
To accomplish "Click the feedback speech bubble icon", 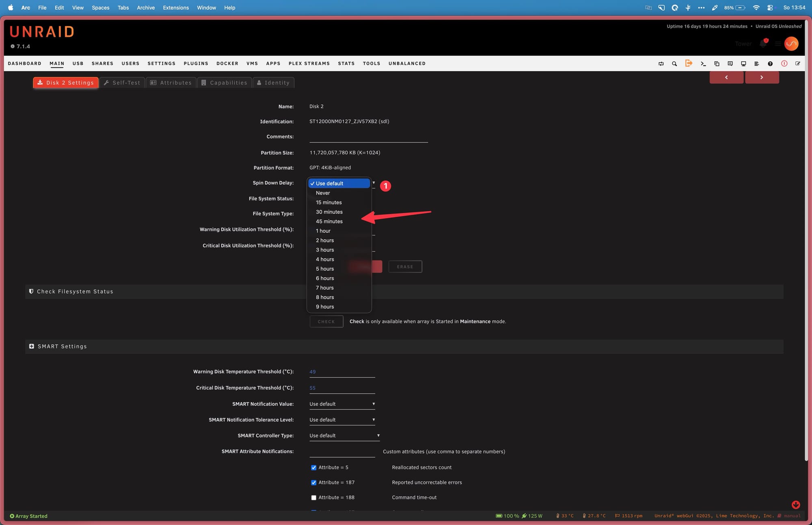I will (x=730, y=64).
